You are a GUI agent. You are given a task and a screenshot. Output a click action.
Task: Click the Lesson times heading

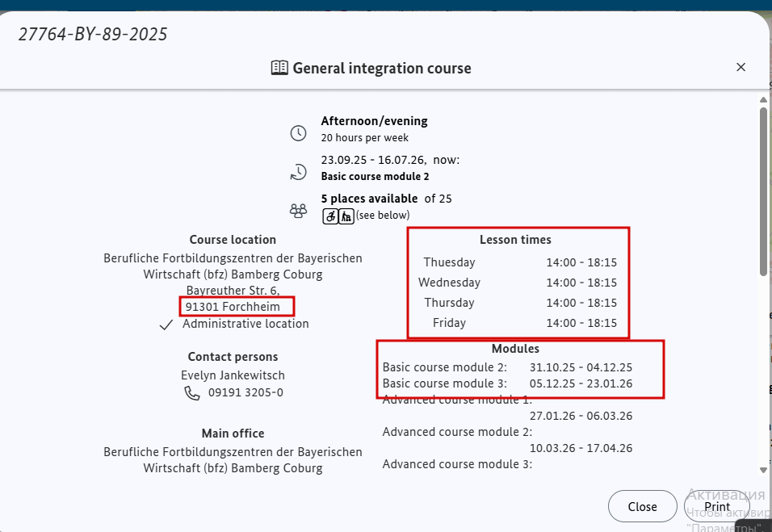[x=515, y=240]
